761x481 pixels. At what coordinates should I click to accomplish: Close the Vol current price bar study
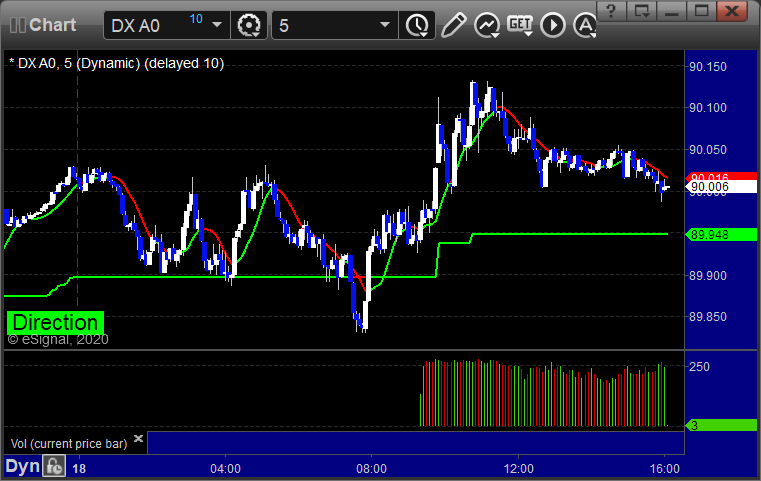click(138, 439)
